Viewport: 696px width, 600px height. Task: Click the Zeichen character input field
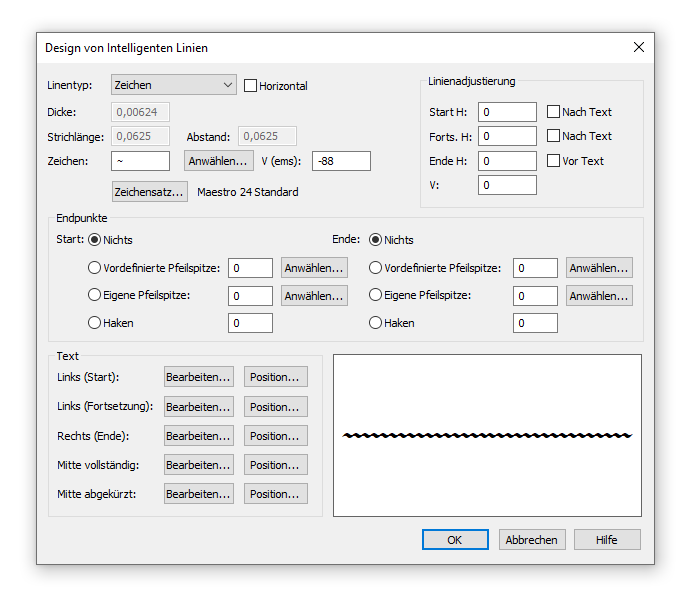click(x=140, y=161)
